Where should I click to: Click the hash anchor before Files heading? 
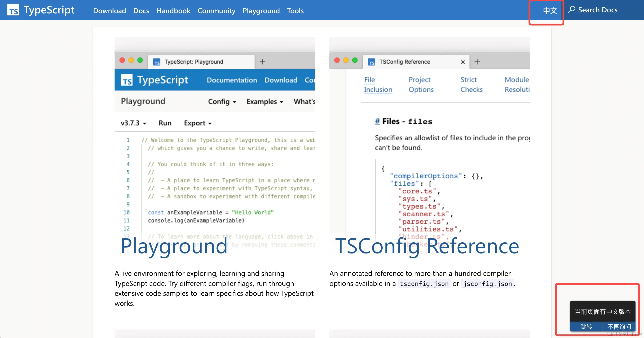tap(377, 121)
